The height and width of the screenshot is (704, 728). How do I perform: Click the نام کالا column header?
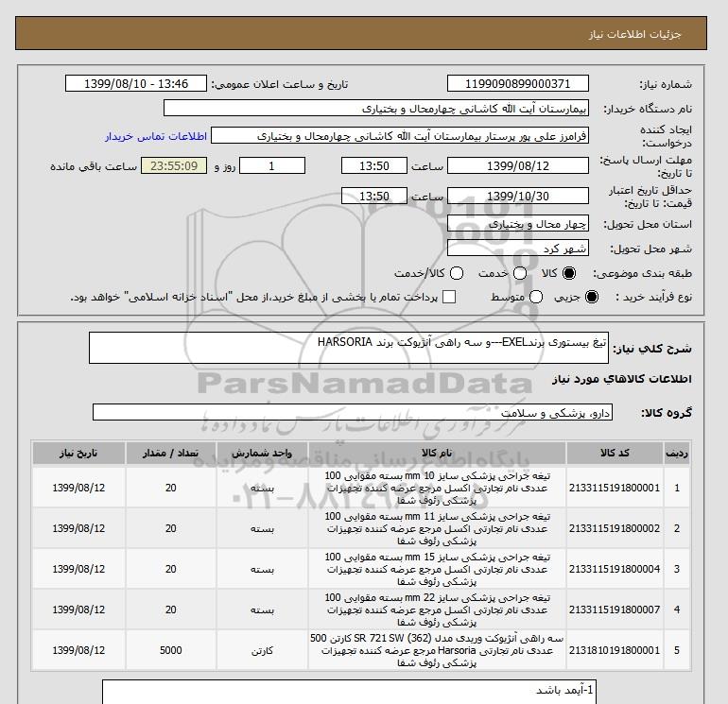[437, 453]
